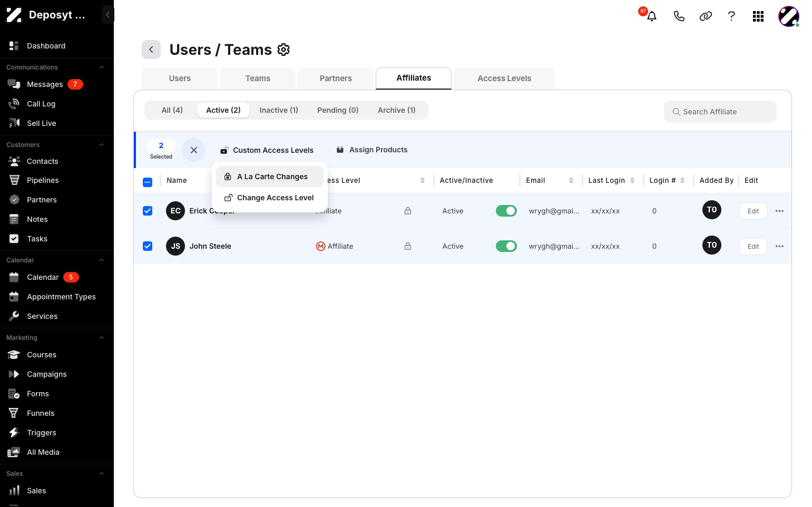Open Users / Teams settings gear
The height and width of the screenshot is (507, 812).
pos(283,50)
